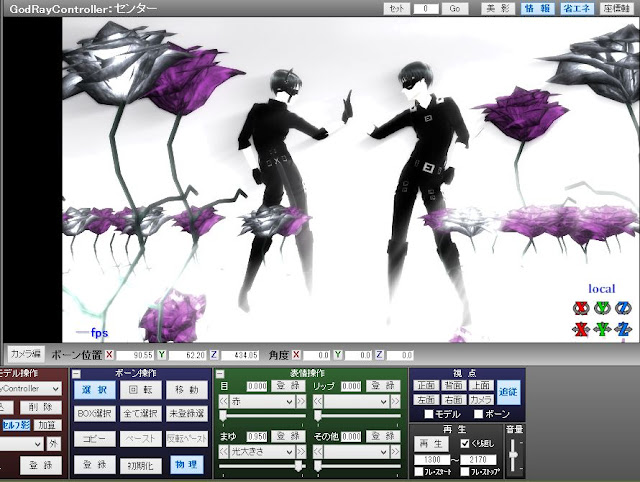
Task: Toggle the 選択 bone select mode
Action: pos(95,390)
